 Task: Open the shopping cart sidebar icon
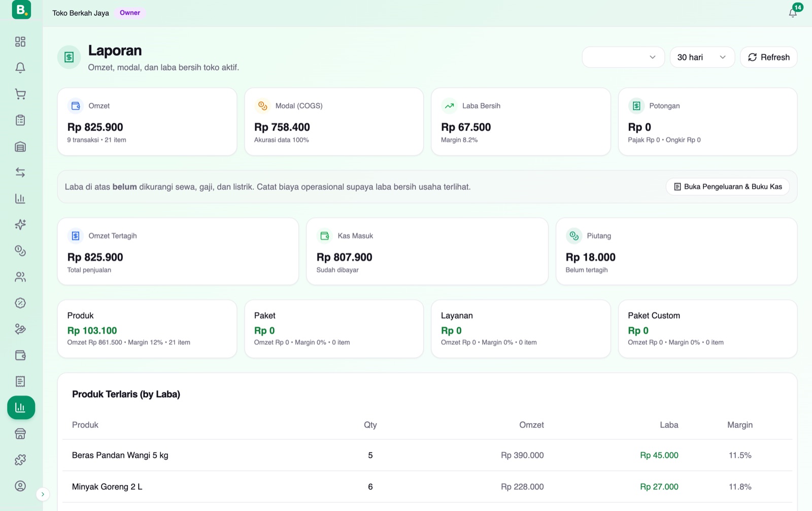[20, 94]
